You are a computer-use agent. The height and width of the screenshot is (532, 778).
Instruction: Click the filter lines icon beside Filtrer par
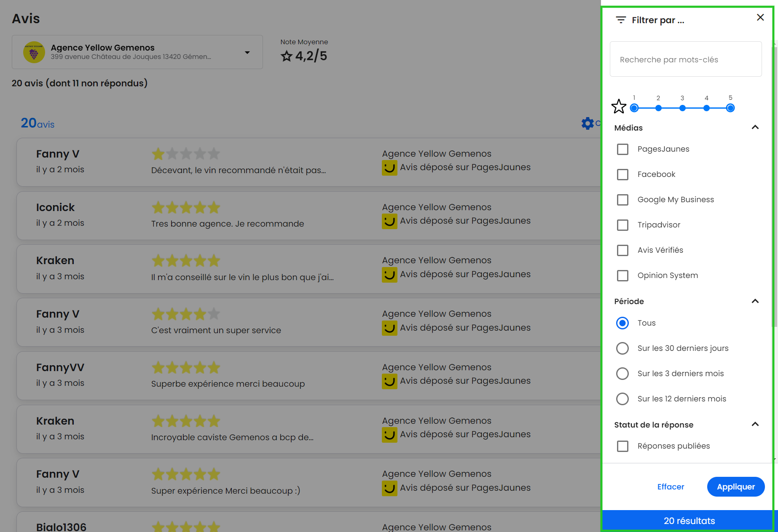pos(621,20)
